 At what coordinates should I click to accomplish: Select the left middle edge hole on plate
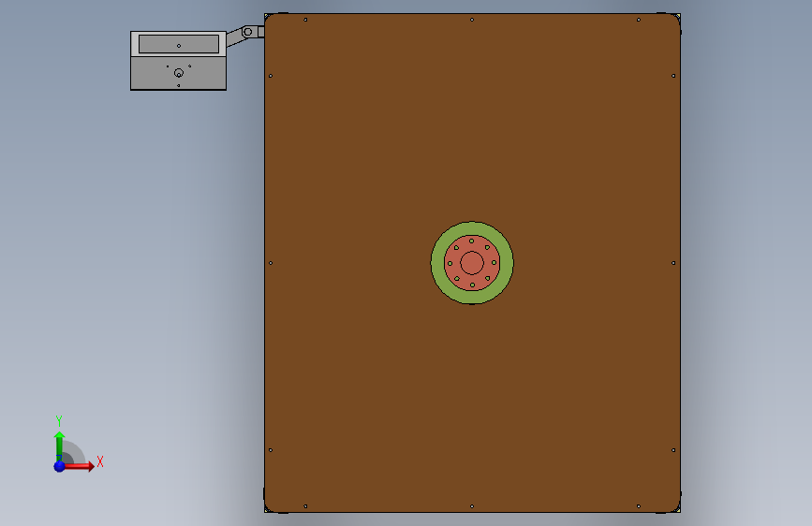tap(271, 263)
